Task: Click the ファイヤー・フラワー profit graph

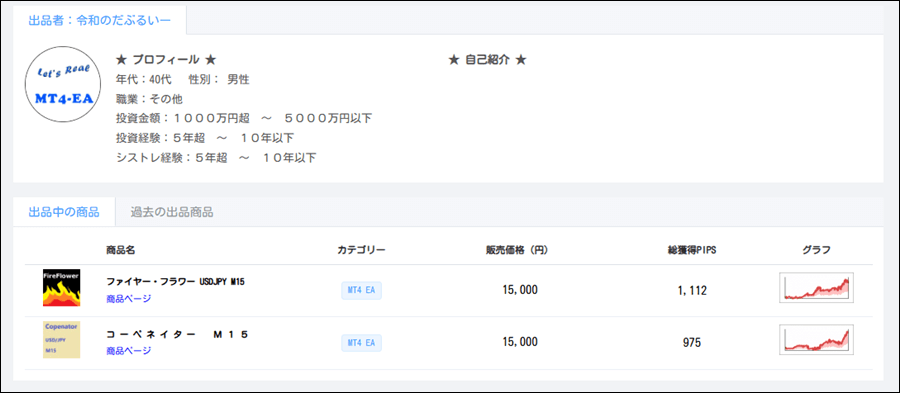Action: coord(816,287)
